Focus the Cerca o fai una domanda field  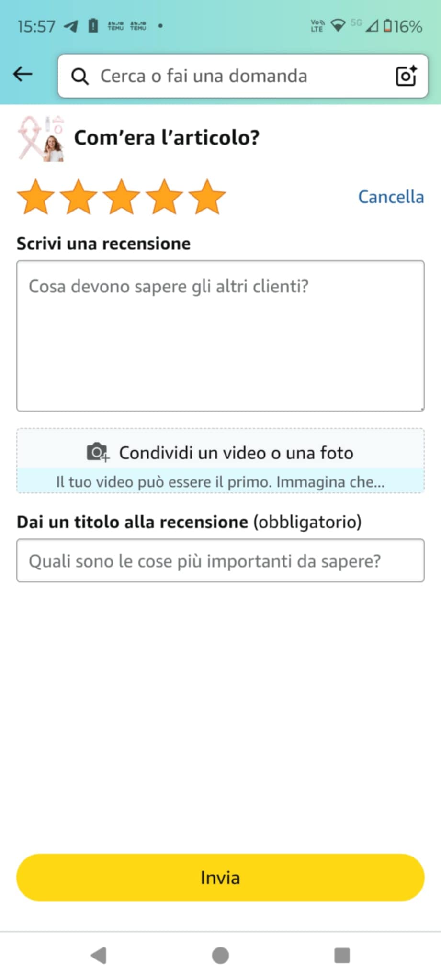(243, 76)
